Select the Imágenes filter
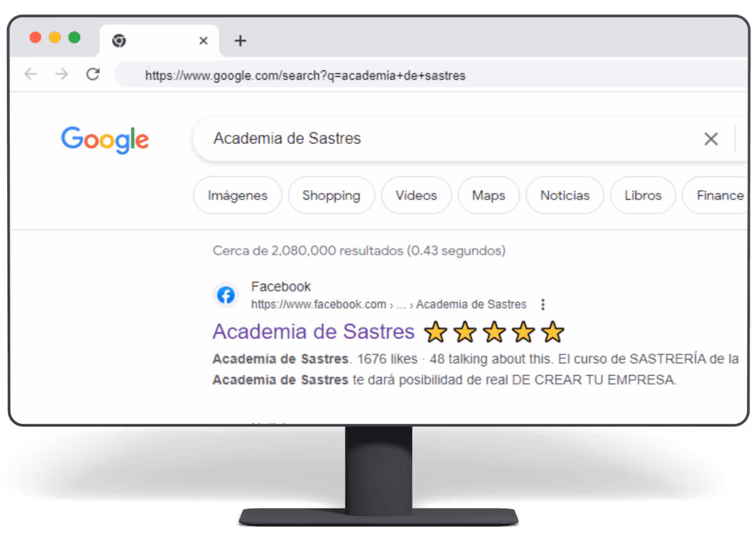 [237, 195]
